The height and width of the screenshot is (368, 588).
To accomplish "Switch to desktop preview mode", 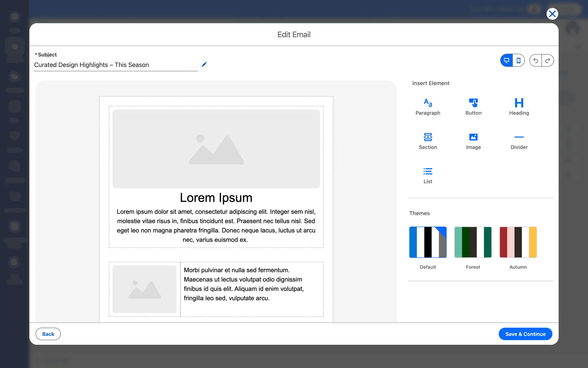I will point(507,60).
